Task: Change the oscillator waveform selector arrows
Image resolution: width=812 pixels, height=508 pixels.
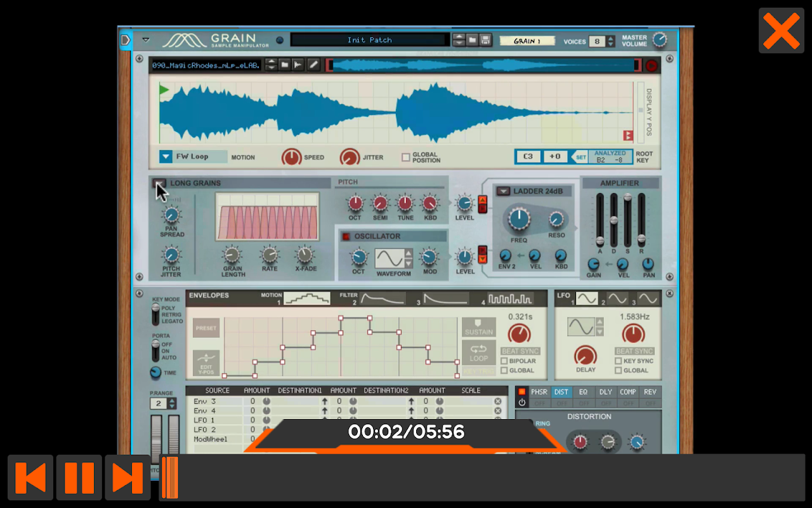Action: pyautogui.click(x=409, y=258)
